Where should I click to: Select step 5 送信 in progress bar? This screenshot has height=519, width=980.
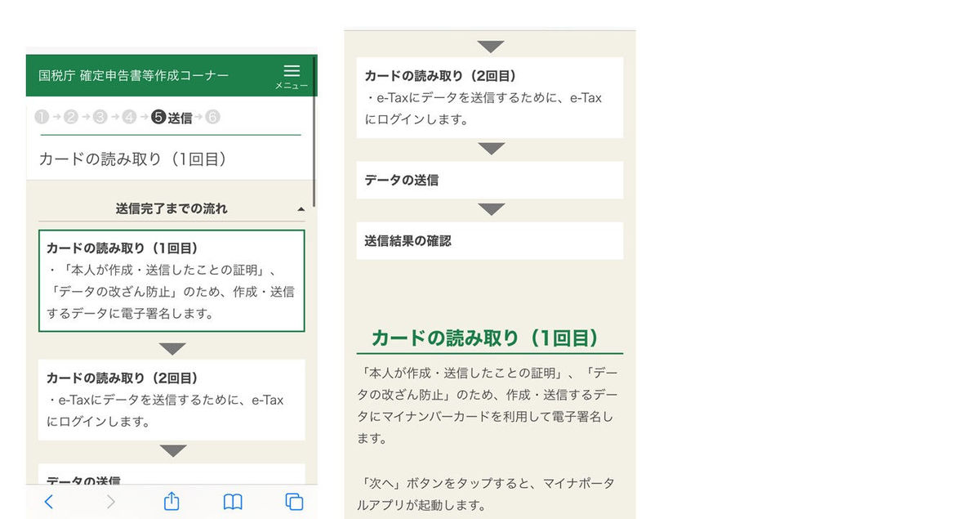click(x=172, y=117)
